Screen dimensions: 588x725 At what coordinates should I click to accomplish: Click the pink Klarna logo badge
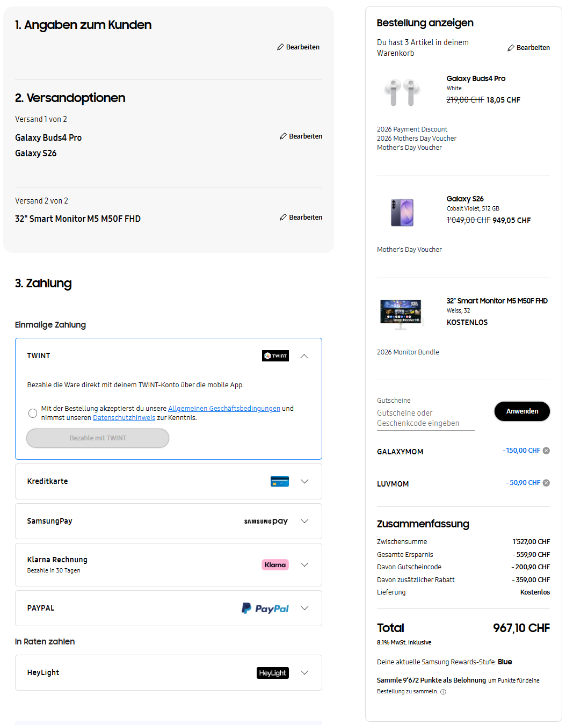[275, 565]
